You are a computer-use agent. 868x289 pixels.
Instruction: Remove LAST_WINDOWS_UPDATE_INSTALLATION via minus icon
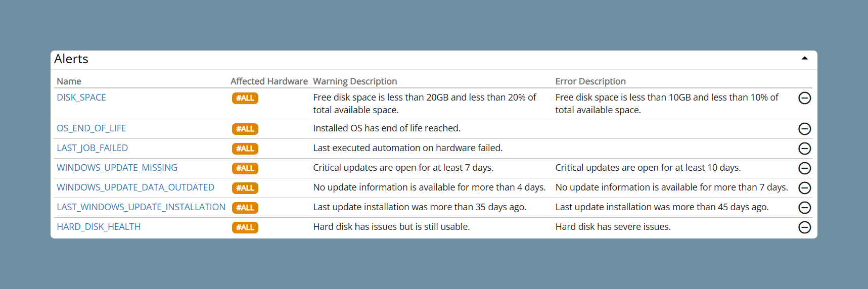(x=804, y=208)
